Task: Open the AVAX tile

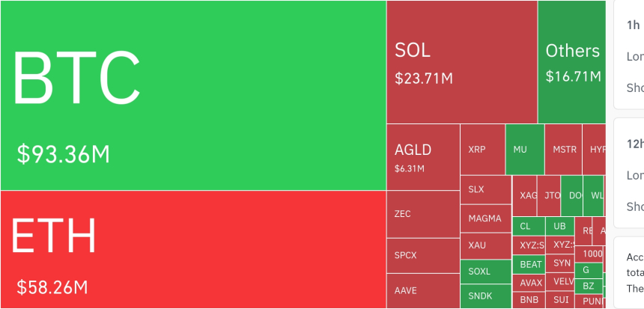Action: 529,283
